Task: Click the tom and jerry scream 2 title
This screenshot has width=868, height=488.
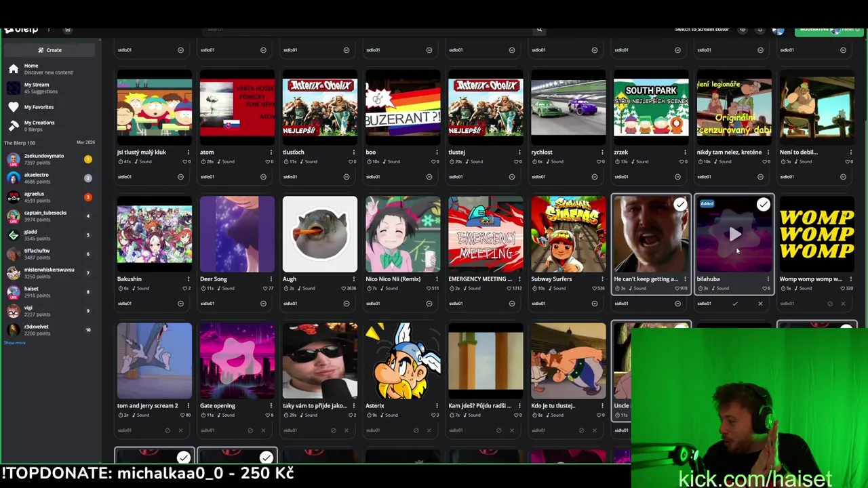Action: [148, 406]
